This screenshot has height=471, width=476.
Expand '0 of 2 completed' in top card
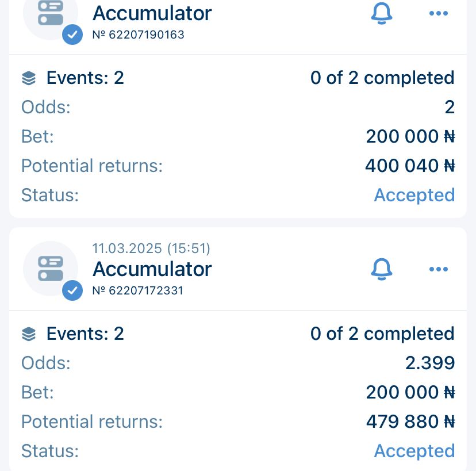pyautogui.click(x=382, y=78)
